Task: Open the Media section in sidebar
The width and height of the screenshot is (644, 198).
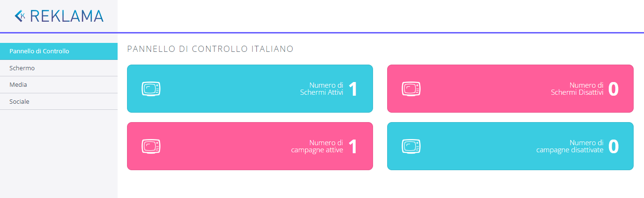Action: click(18, 85)
